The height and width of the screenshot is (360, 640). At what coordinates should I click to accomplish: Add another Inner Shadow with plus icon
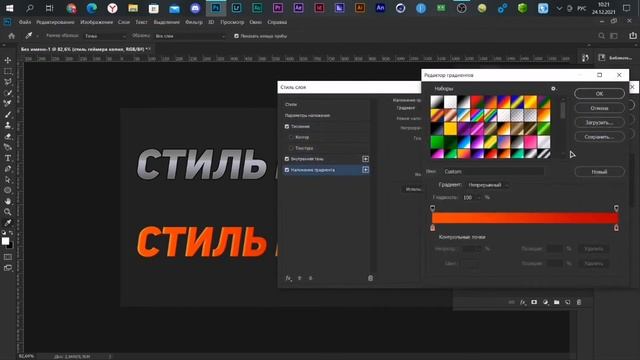point(365,159)
